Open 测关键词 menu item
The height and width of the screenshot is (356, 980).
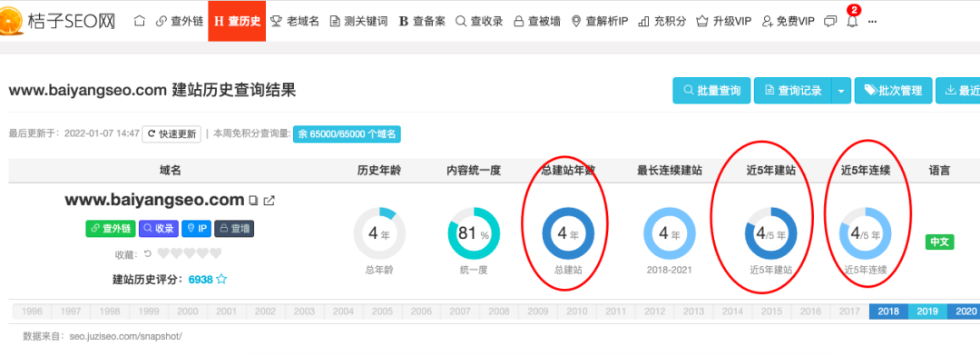point(358,21)
